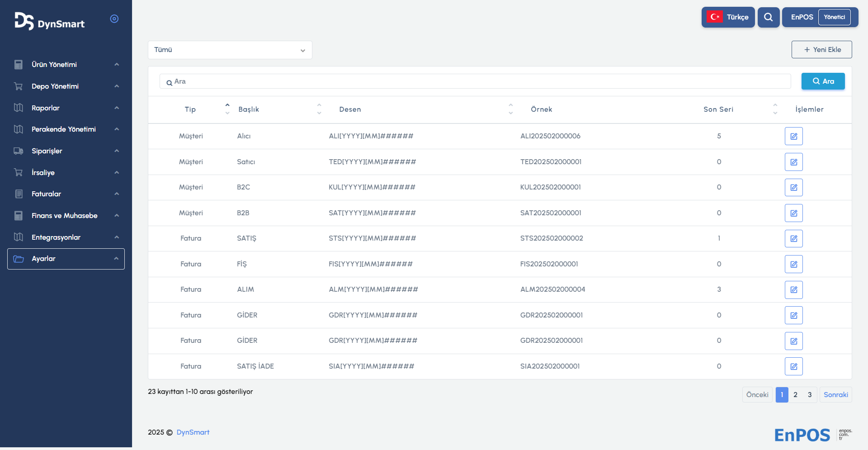The image size is (868, 450).
Task: Click the edit icon for B2B row
Action: (793, 213)
